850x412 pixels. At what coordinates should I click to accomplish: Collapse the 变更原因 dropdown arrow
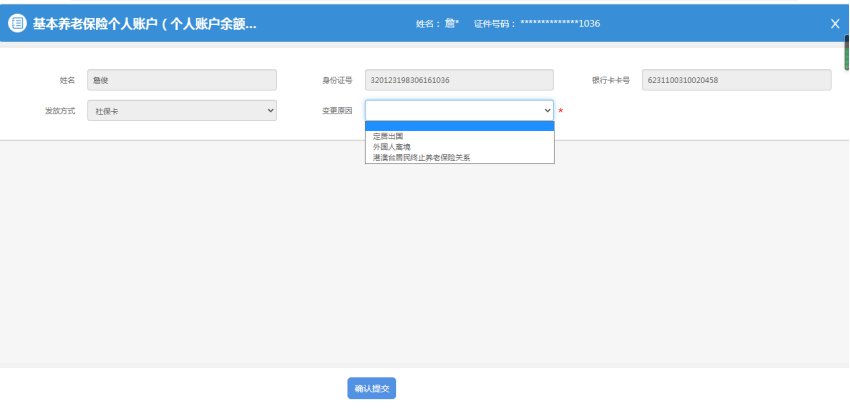tap(547, 111)
